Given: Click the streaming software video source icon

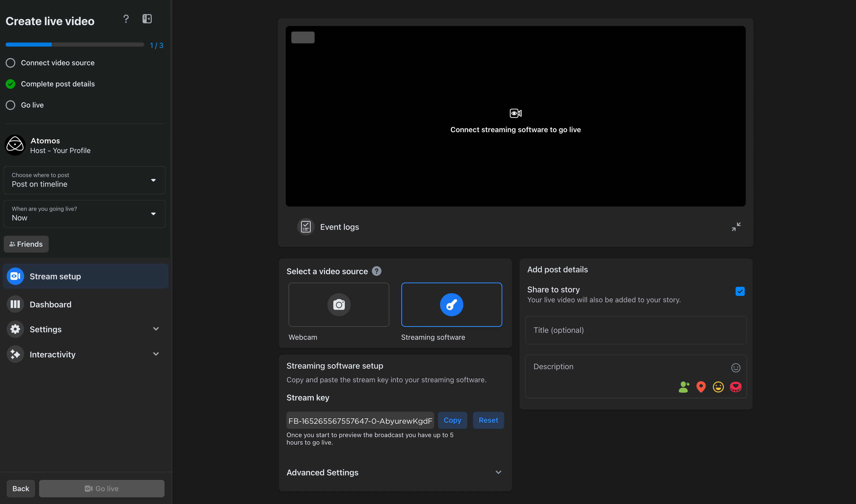Looking at the screenshot, I should click(451, 304).
